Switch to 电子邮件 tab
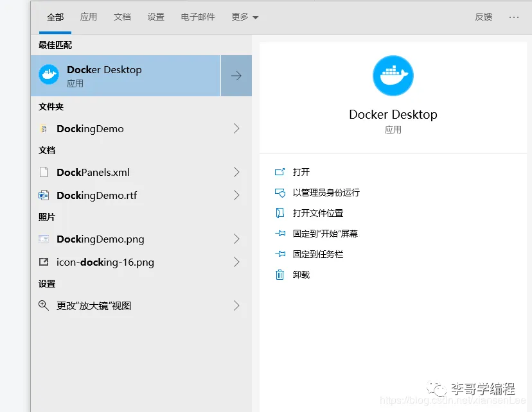The height and width of the screenshot is (412, 532). tap(198, 17)
